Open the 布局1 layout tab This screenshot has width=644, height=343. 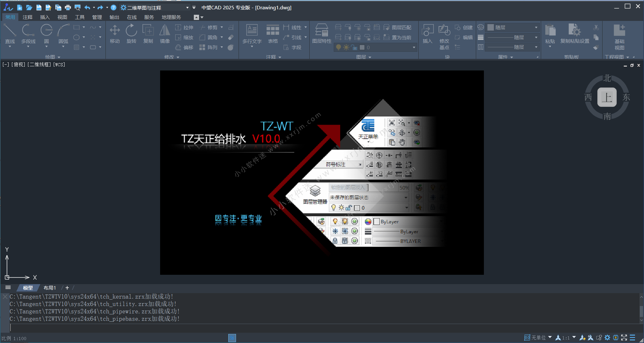tap(50, 288)
